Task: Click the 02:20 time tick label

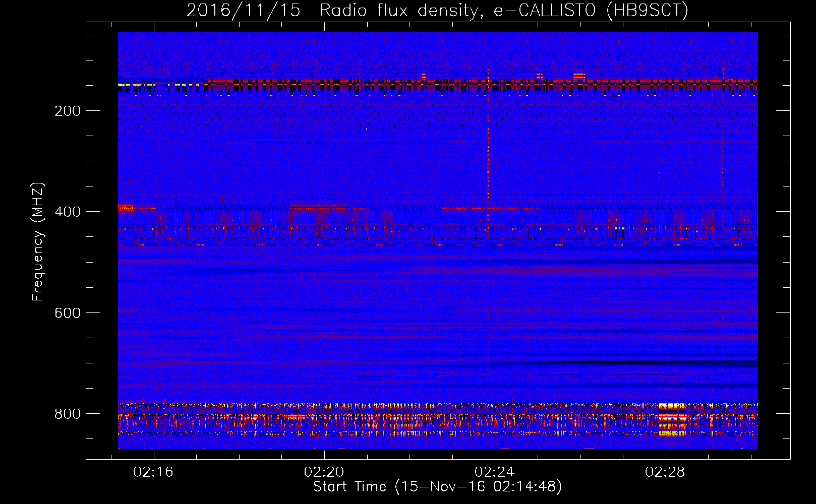Action: pyautogui.click(x=324, y=472)
